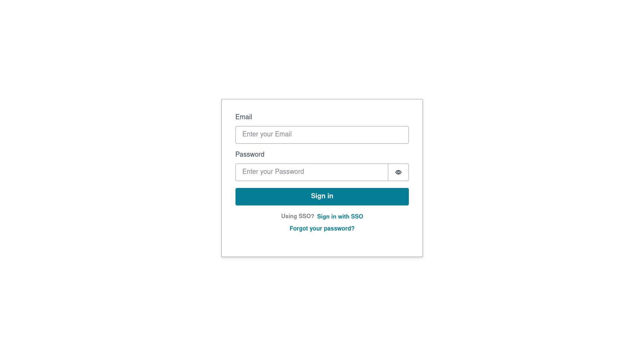Click the Using SSO? text
The width and height of the screenshot is (644, 357).
point(297,216)
